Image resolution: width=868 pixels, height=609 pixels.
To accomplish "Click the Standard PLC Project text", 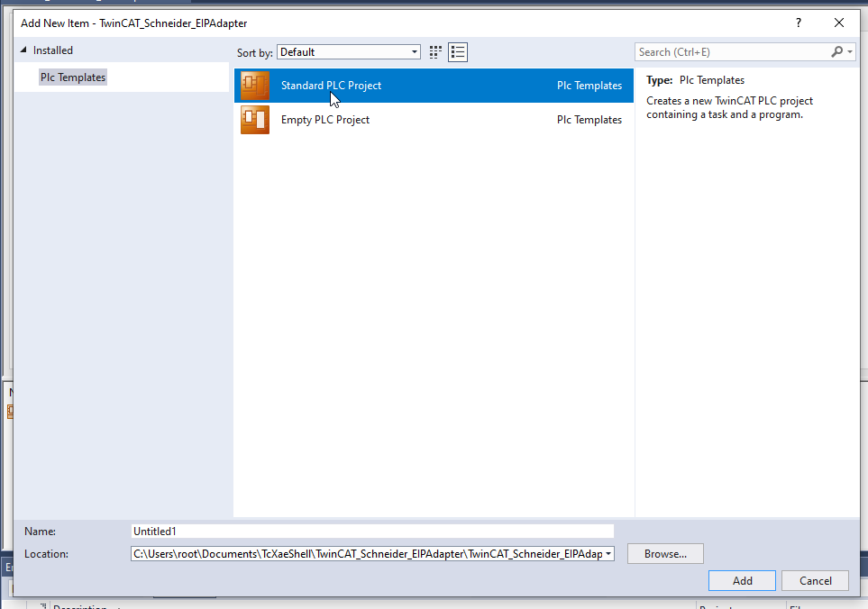I will pyautogui.click(x=331, y=86).
